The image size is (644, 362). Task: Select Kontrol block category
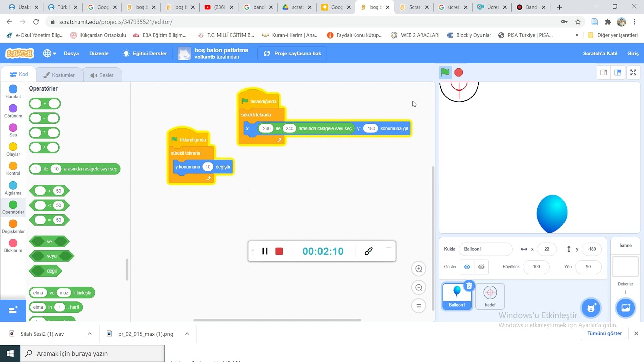(13, 169)
